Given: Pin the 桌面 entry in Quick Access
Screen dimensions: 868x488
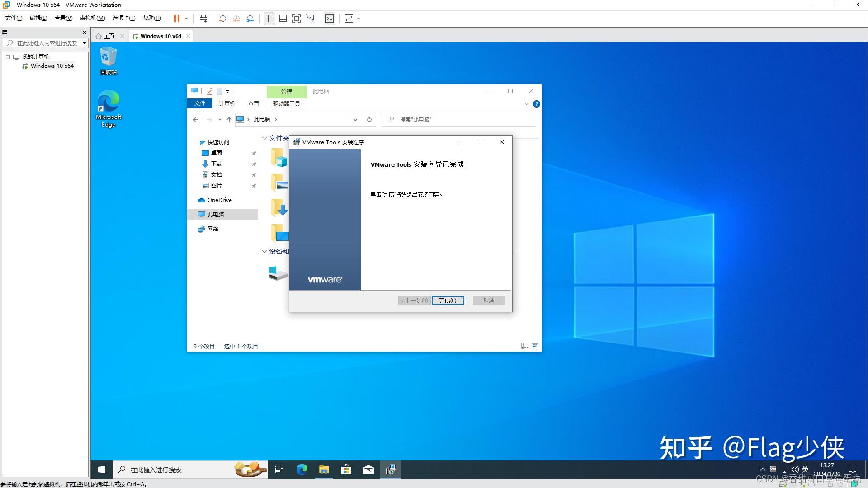Looking at the screenshot, I should coord(254,153).
